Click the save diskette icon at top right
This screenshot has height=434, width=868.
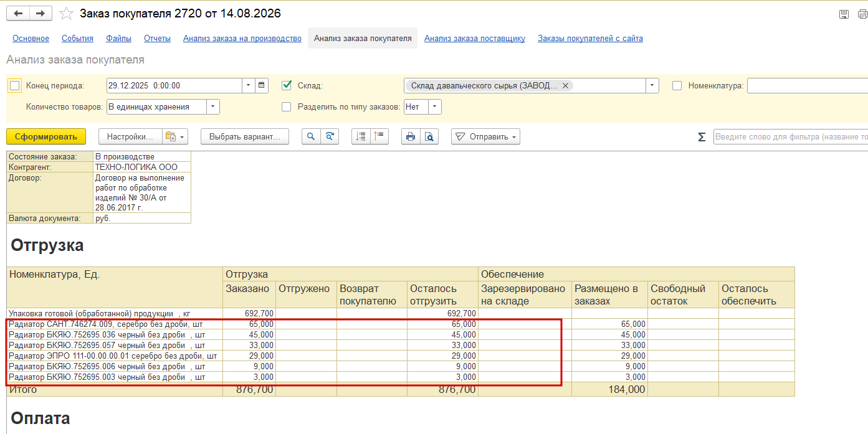pyautogui.click(x=844, y=14)
